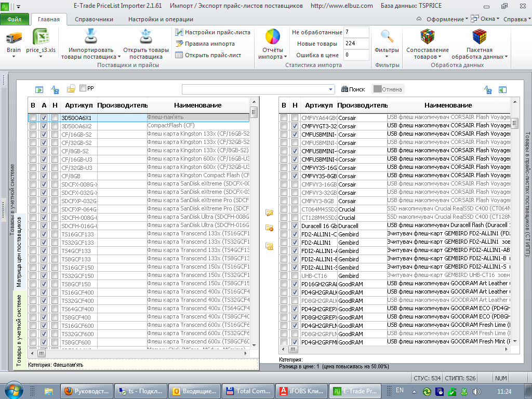Click the first green-arrow icon above left table
This screenshot has height=399, width=532.
39,89
